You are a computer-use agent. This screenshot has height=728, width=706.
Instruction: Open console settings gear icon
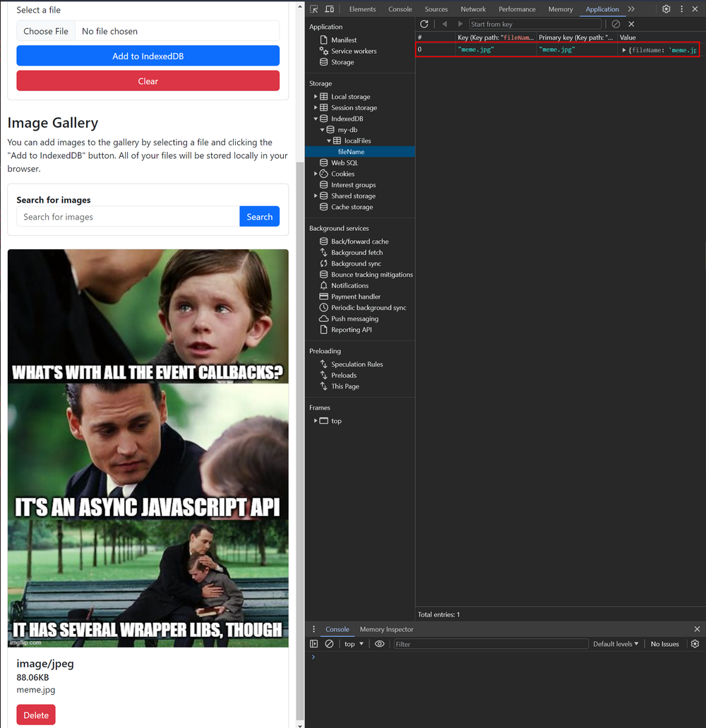(x=695, y=644)
